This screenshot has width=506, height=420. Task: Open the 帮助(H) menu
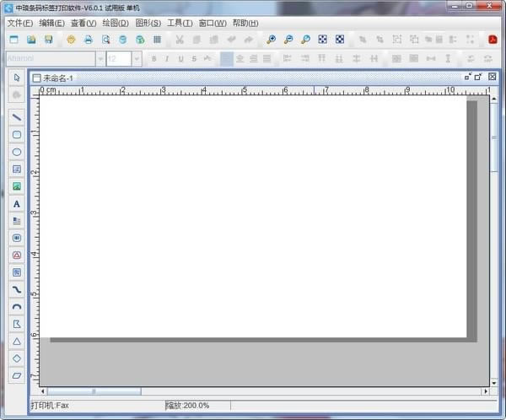(x=245, y=24)
